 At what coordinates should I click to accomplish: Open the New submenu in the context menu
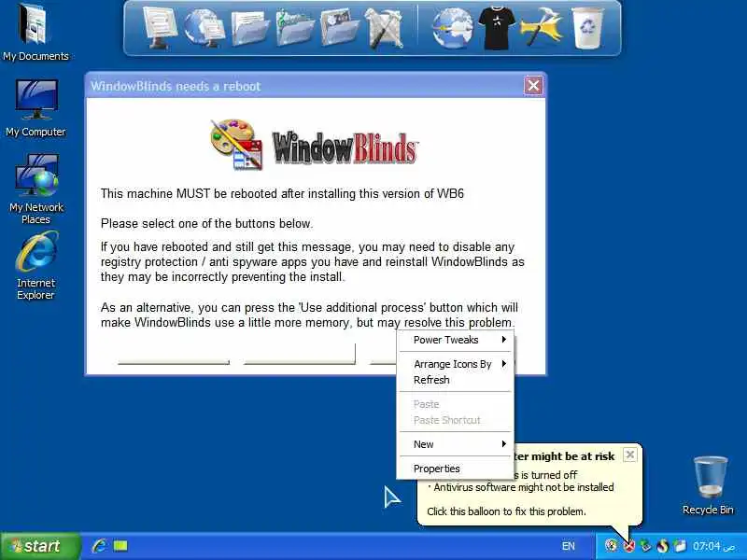(455, 444)
